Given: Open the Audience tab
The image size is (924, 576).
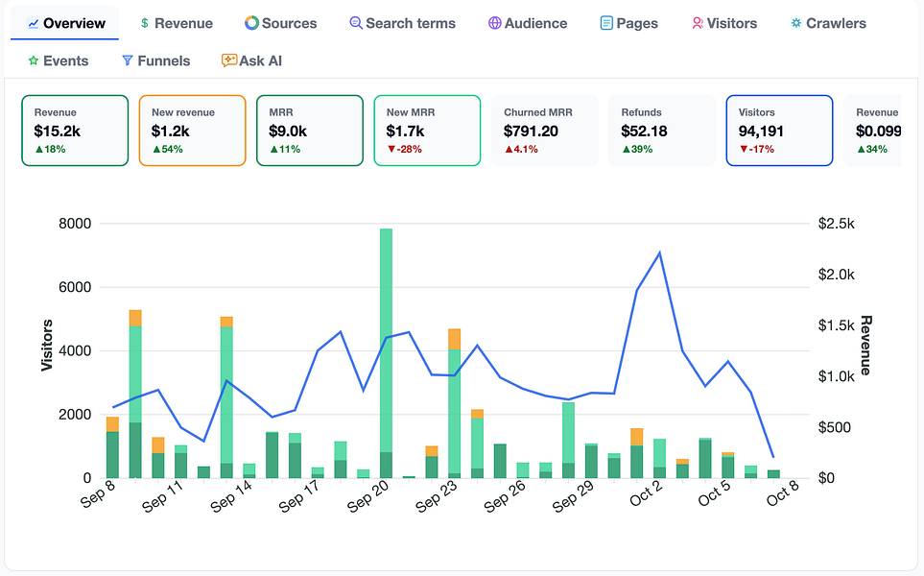Looking at the screenshot, I should coord(528,23).
